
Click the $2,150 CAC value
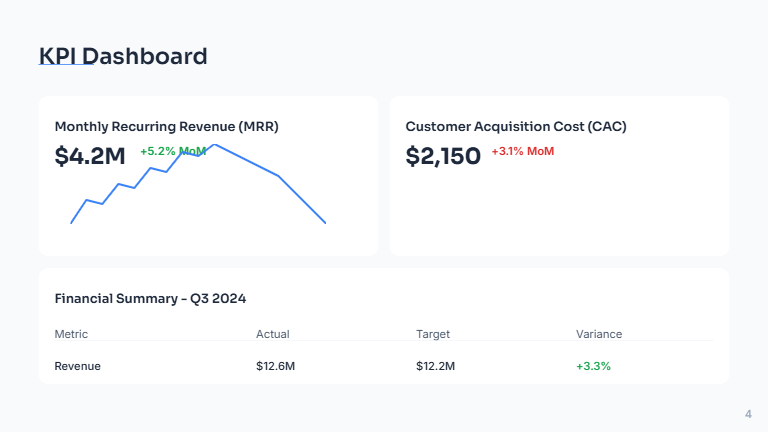coord(443,156)
